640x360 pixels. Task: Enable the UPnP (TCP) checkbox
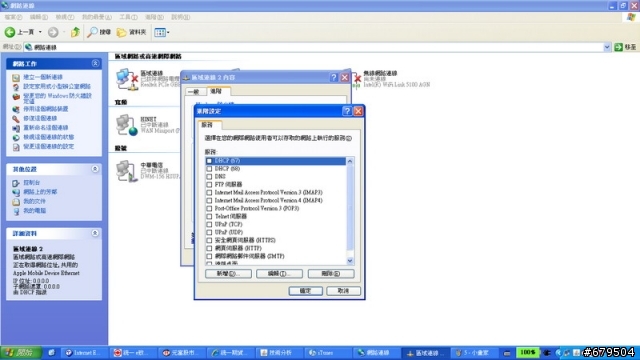(x=209, y=224)
